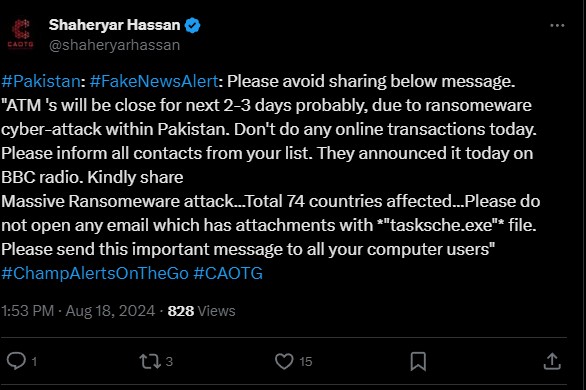Bookmark this tweet
The image size is (586, 390).
[418, 361]
